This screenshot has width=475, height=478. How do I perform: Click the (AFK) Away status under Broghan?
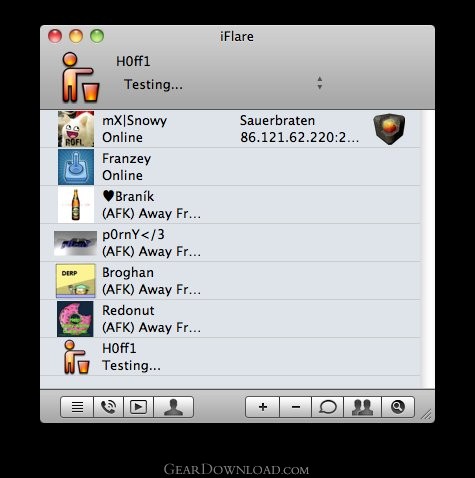pos(152,290)
